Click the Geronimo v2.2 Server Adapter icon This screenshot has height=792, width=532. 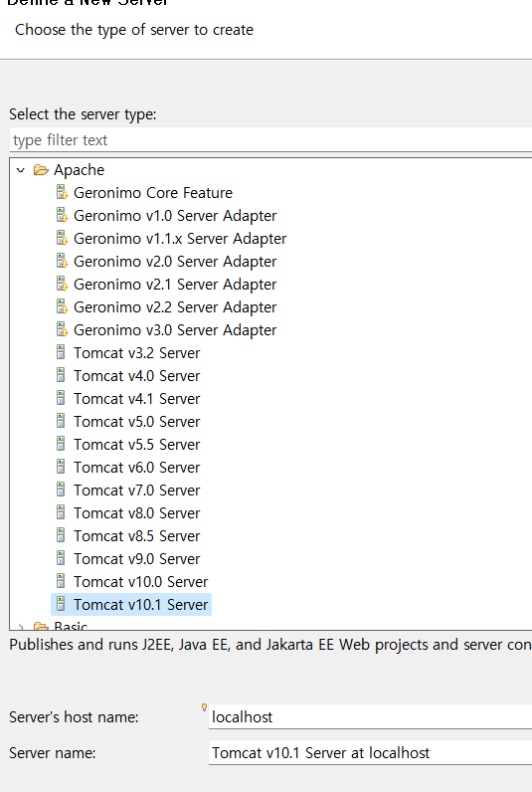(61, 306)
